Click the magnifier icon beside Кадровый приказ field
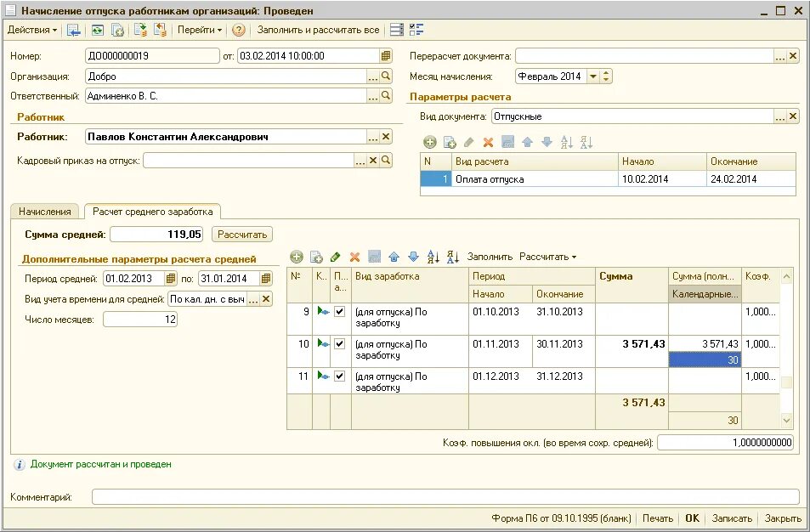The width and height of the screenshot is (810, 532). [386, 160]
